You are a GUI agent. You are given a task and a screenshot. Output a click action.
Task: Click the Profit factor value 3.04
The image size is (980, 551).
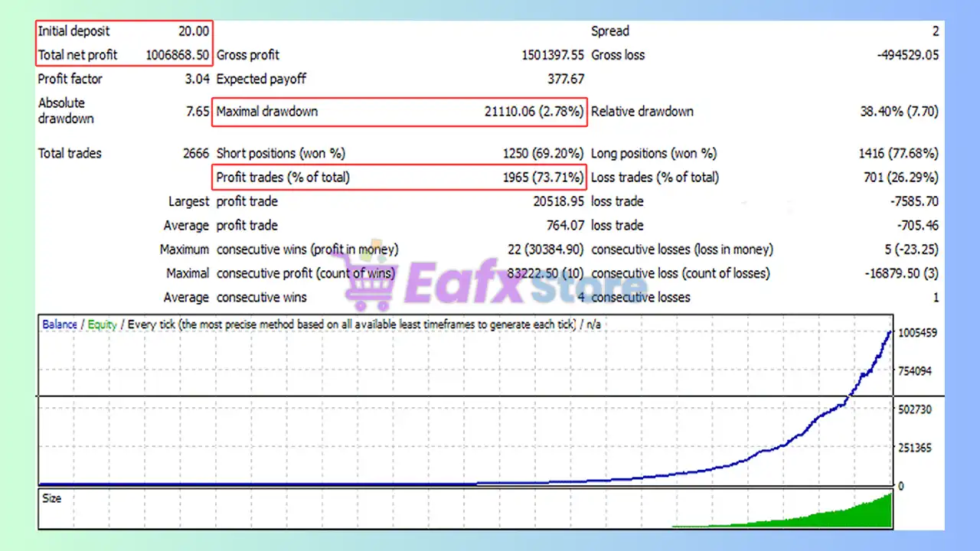[197, 79]
